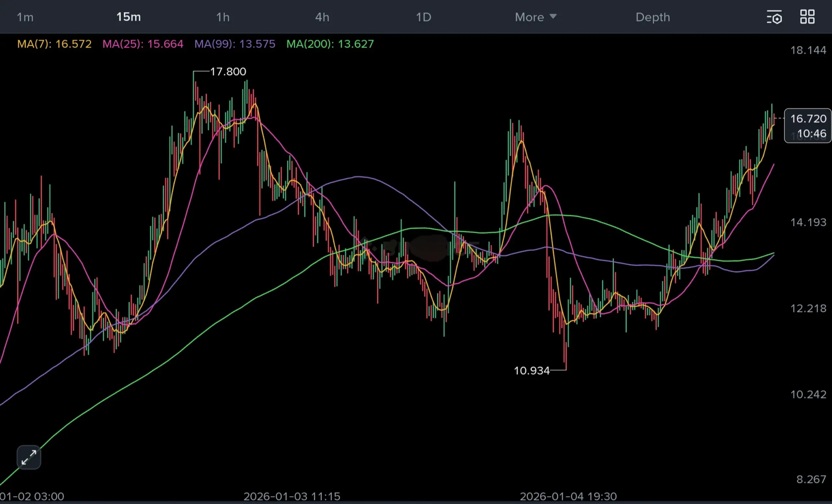Switch to the 1h timeframe
Screen dimensions: 832x504
click(223, 17)
